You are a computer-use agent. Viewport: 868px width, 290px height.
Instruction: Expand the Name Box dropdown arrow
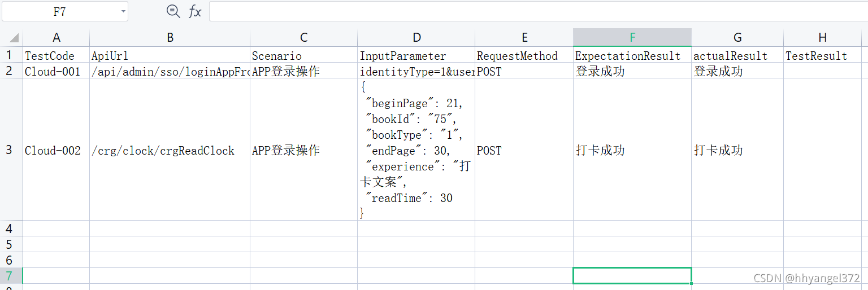pyautogui.click(x=123, y=11)
